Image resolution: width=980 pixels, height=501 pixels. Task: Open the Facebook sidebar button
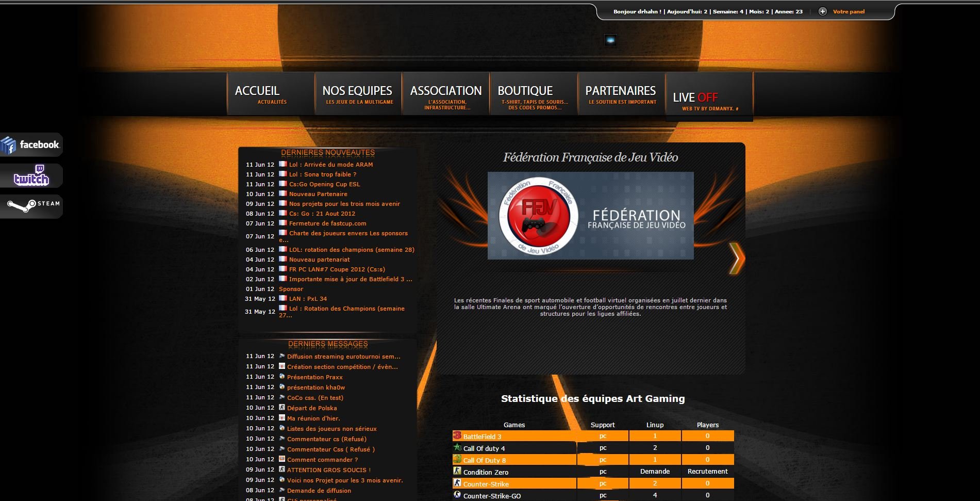(x=31, y=145)
